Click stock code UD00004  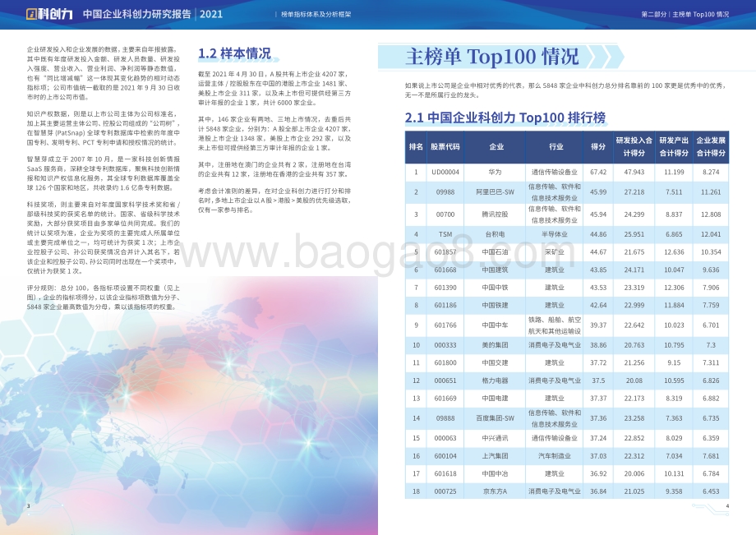point(445,172)
